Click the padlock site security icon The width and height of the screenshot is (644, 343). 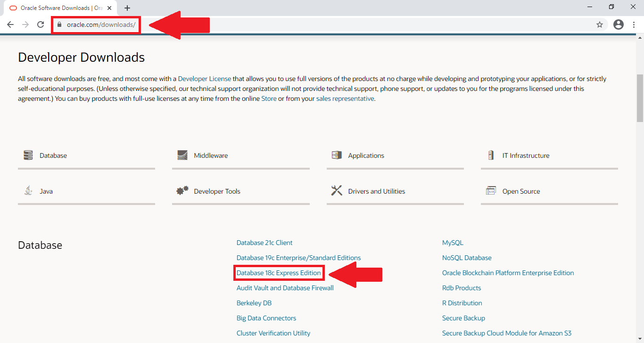point(59,24)
